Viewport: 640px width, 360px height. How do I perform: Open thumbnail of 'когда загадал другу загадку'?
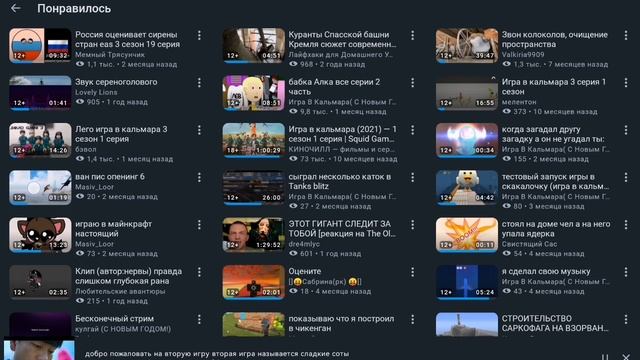click(467, 140)
